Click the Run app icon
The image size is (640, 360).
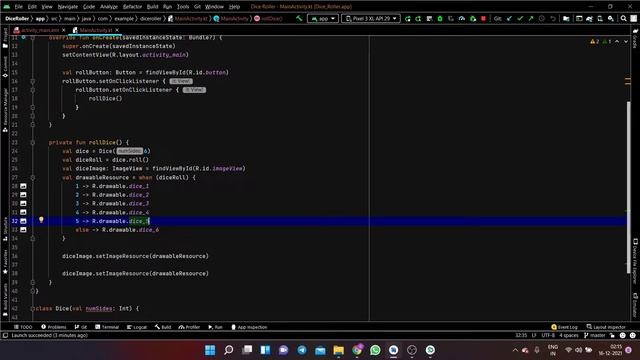[x=407, y=18]
